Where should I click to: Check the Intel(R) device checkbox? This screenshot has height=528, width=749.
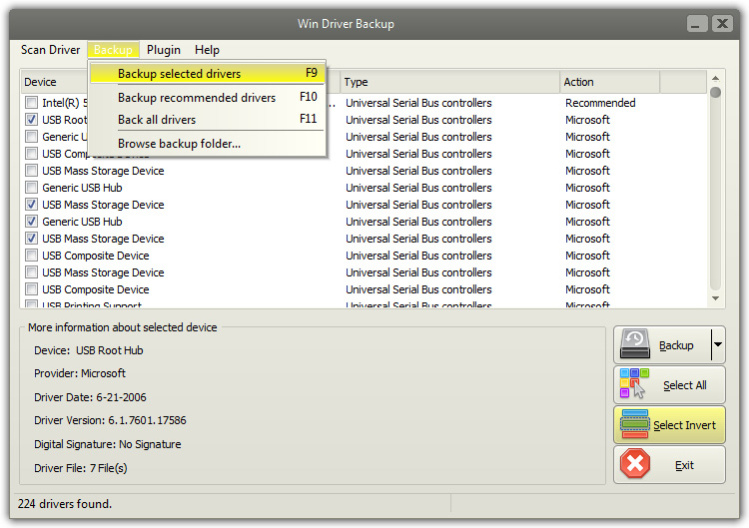pos(32,103)
